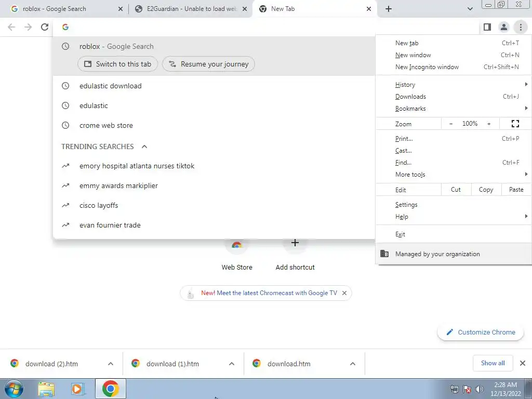Choose Cast... menu item

click(454, 151)
